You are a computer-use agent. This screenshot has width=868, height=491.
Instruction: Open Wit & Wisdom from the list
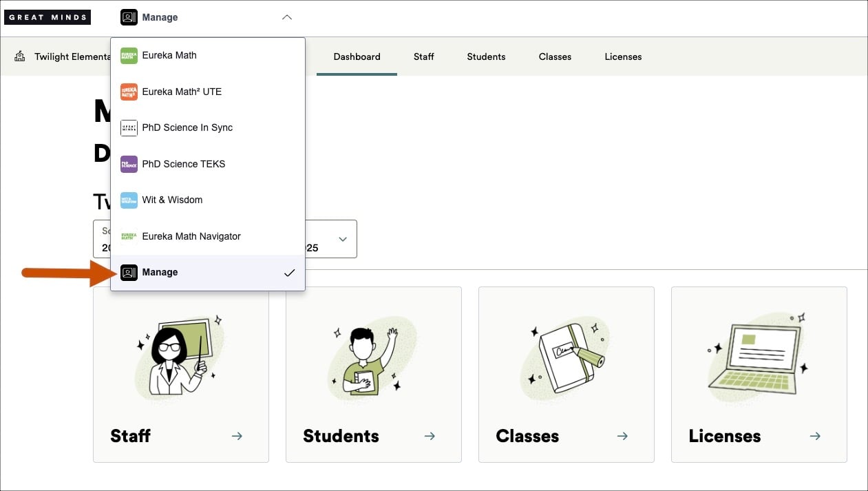click(x=208, y=200)
